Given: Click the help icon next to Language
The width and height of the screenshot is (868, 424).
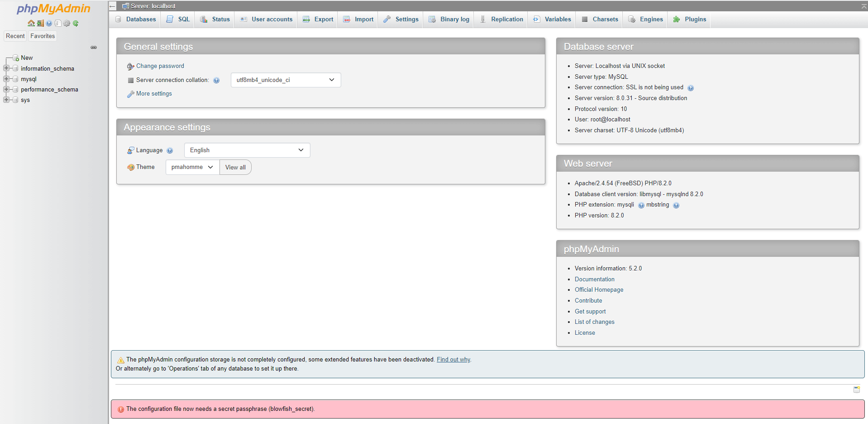Looking at the screenshot, I should pos(170,150).
